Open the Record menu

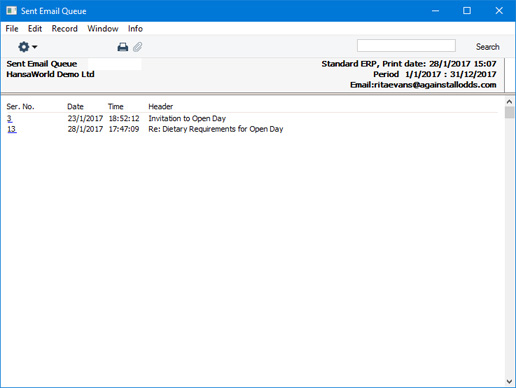(64, 29)
